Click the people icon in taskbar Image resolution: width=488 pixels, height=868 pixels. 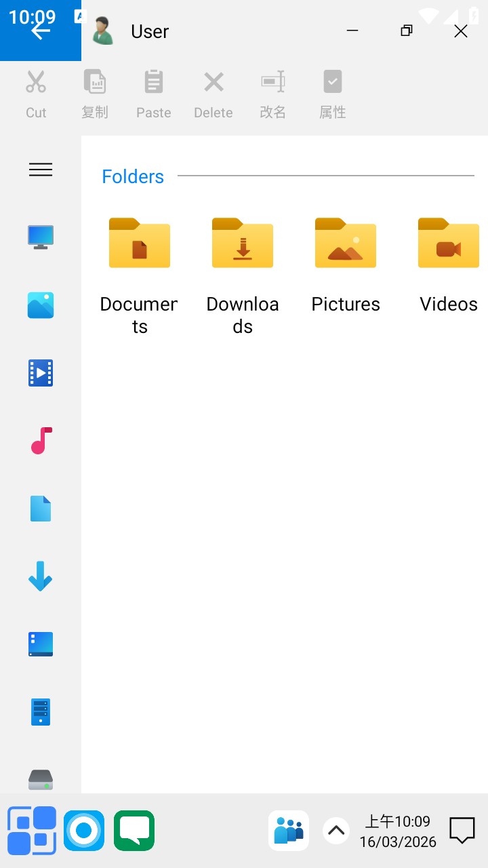pyautogui.click(x=289, y=831)
